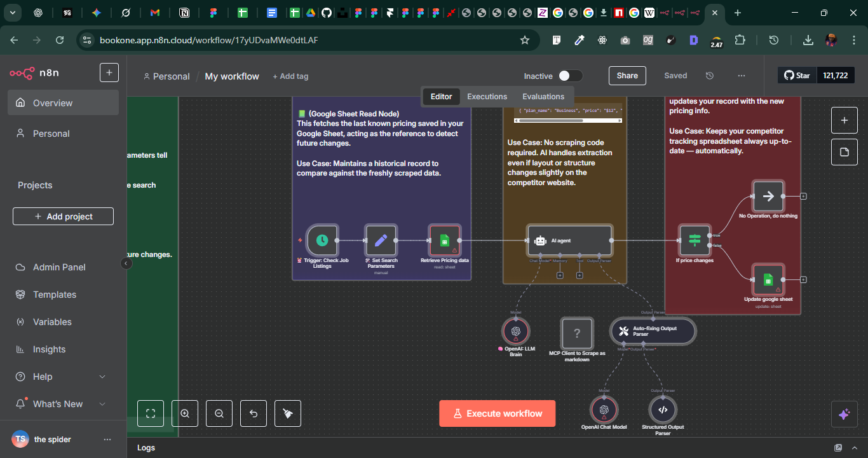This screenshot has height=458, width=868.
Task: Open the AI assistant sparkle button
Action: pyautogui.click(x=844, y=414)
